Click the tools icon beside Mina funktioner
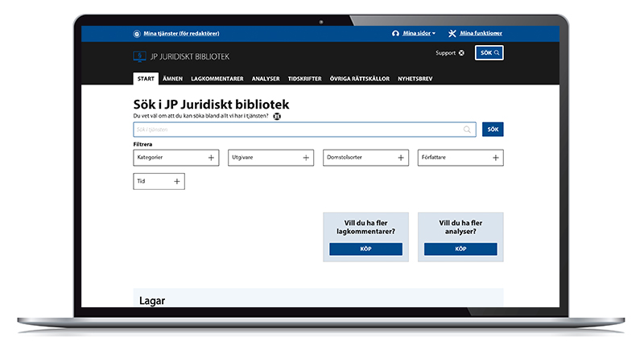The image size is (644, 362). [x=452, y=33]
